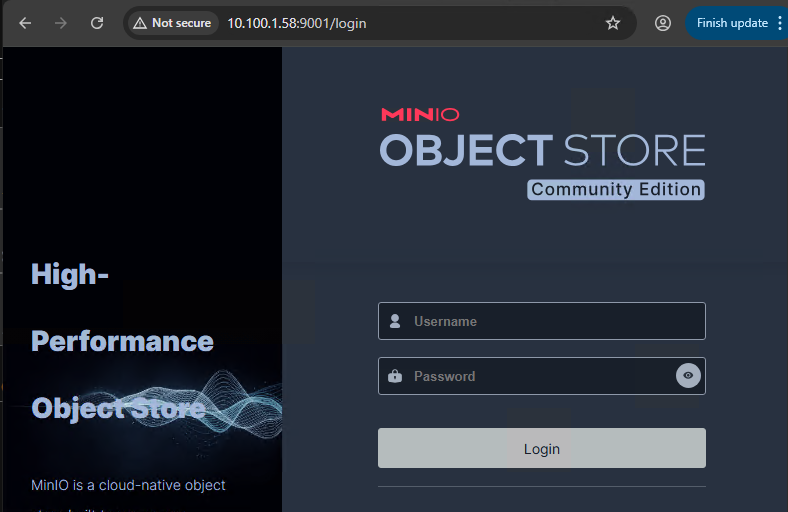
Task: Open the Not secure site info chip
Action: tap(172, 23)
